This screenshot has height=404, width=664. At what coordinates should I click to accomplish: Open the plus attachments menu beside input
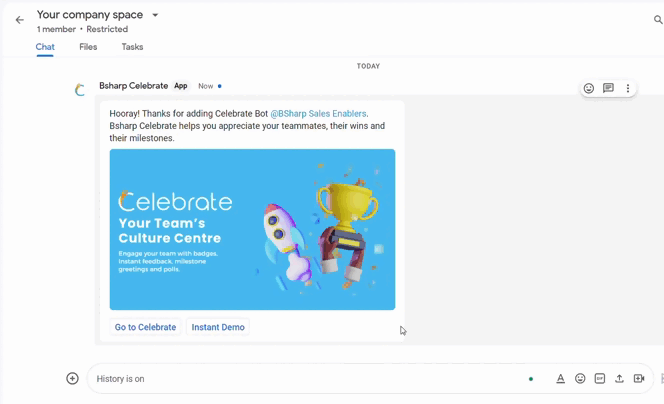coord(72,378)
